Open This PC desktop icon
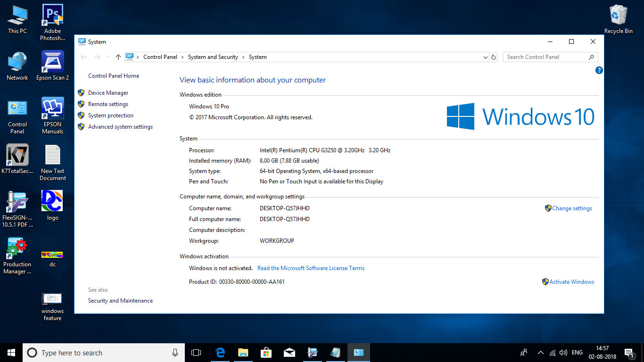 [x=17, y=20]
